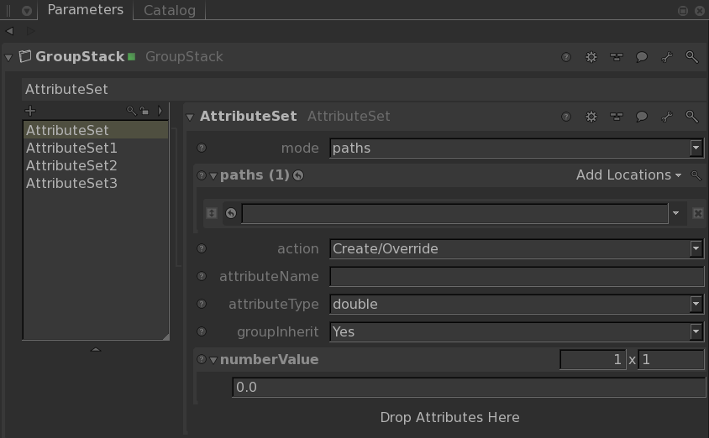Collapse the AttributeSet parameter group
This screenshot has height=438, width=709.
(190, 117)
